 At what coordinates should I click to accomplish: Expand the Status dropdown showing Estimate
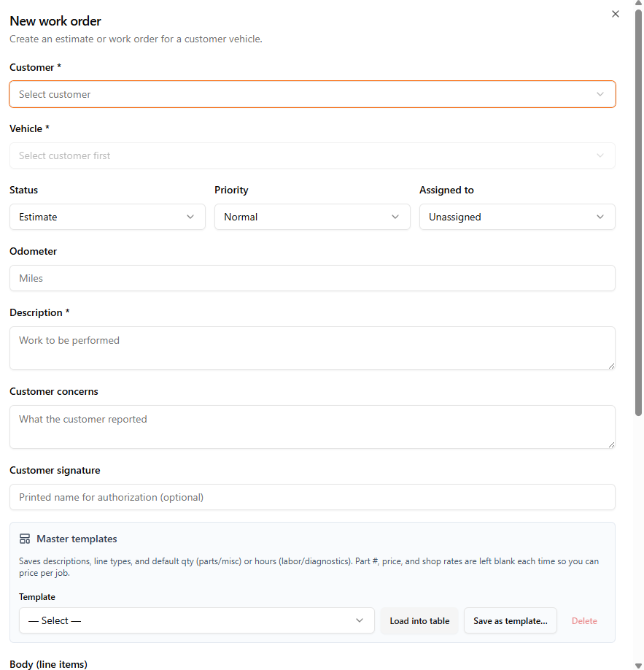107,217
